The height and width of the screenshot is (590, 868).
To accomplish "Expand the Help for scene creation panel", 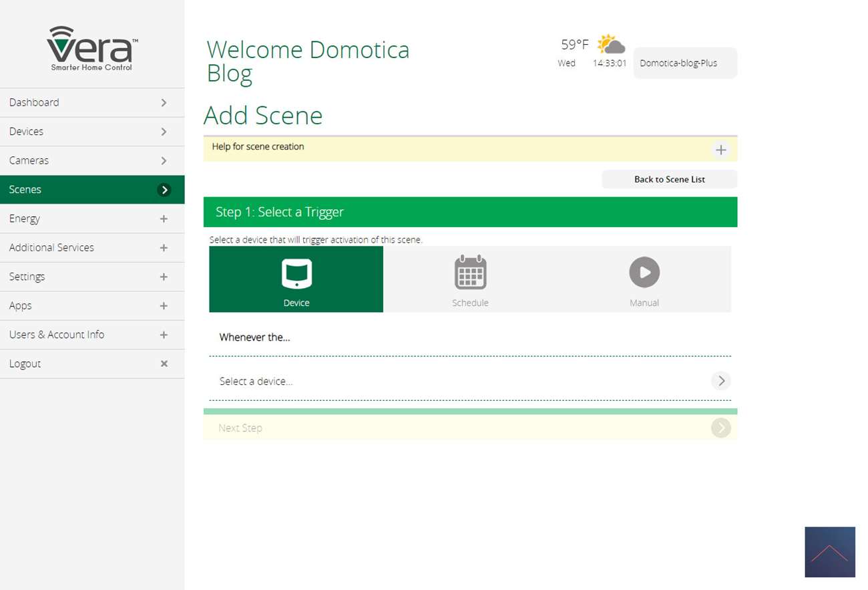I will pos(720,150).
